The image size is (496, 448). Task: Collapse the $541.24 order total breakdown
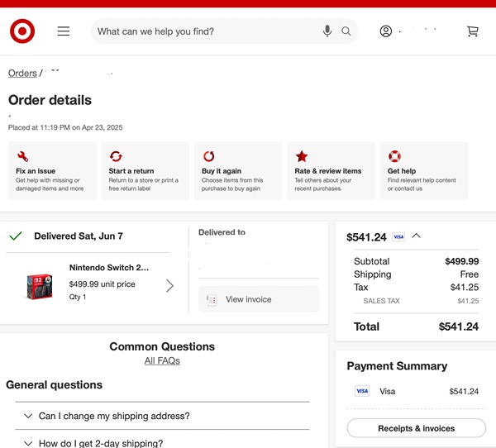pyautogui.click(x=417, y=236)
